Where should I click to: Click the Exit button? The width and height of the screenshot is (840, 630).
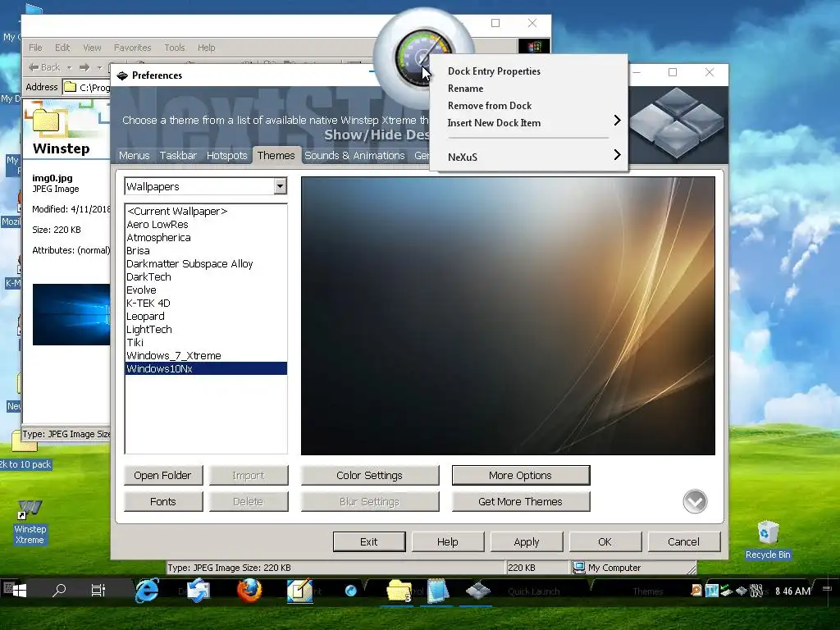pos(368,541)
